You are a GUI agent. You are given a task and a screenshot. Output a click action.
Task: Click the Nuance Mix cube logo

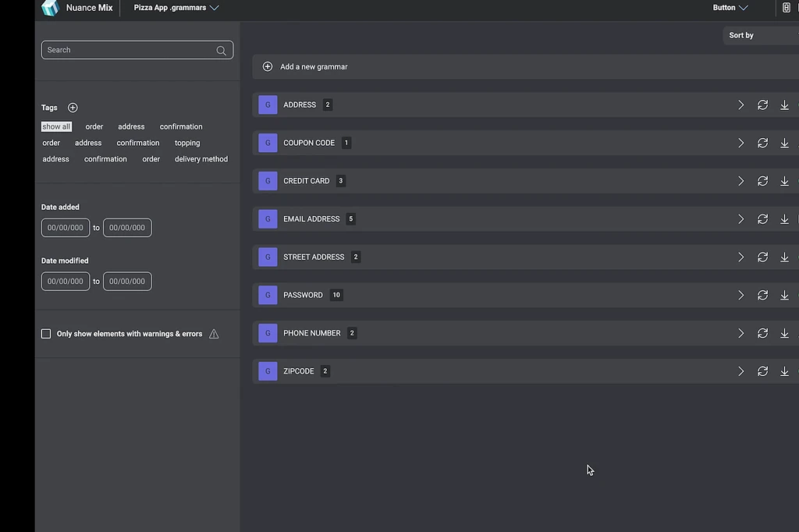(x=50, y=8)
